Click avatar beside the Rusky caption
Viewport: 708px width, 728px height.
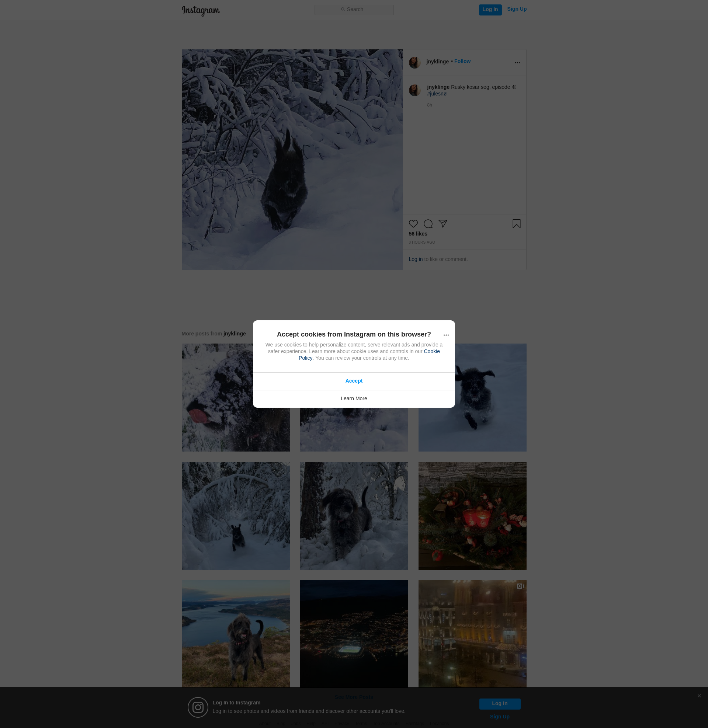414,90
